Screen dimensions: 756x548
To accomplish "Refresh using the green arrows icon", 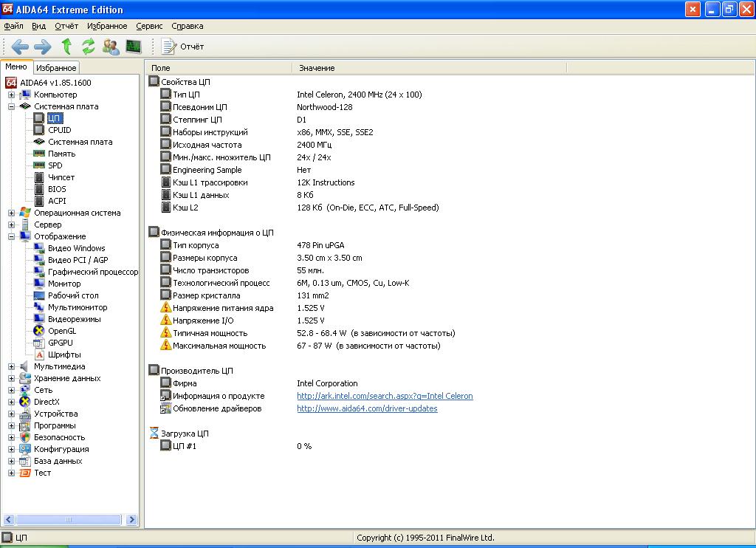I will coord(89,47).
